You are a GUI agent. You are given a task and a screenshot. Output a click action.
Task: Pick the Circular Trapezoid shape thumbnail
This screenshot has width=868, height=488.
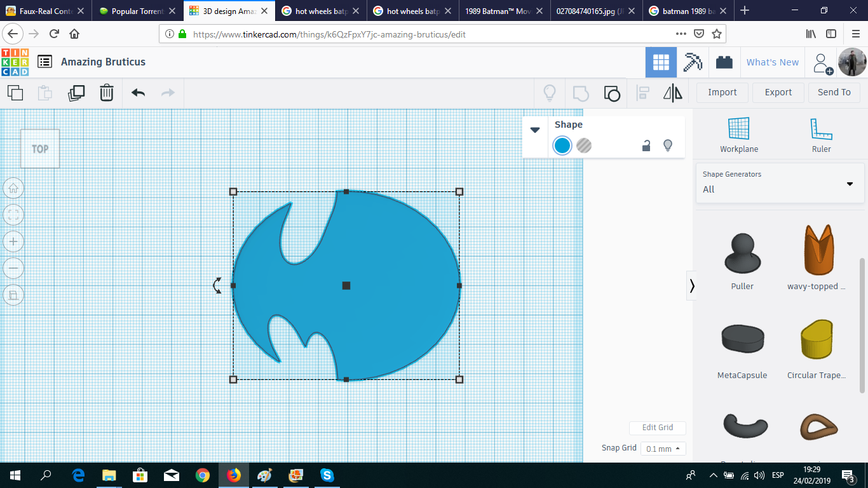pos(817,340)
